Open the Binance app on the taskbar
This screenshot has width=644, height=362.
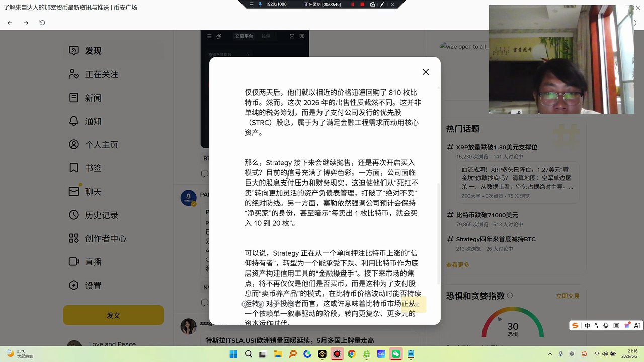coord(322,354)
